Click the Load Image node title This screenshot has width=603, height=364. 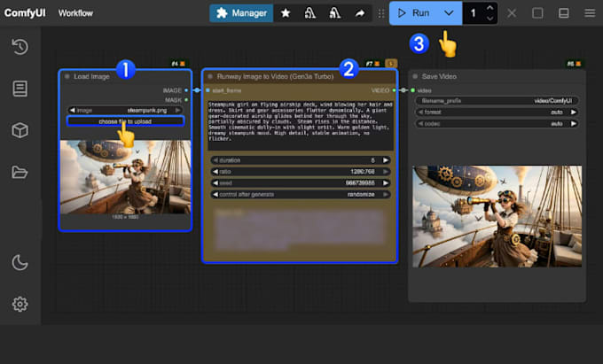pyautogui.click(x=91, y=76)
